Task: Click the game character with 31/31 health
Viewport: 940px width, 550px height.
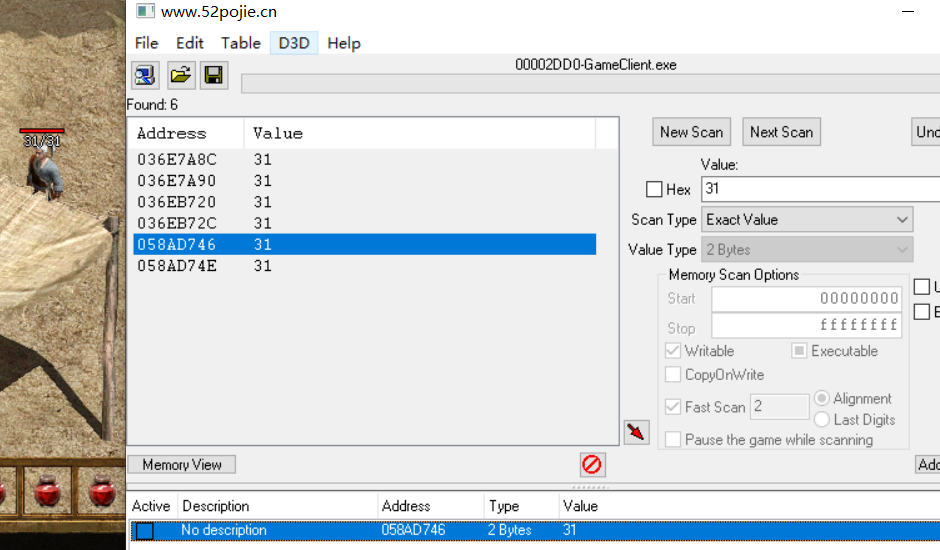Action: 44,173
